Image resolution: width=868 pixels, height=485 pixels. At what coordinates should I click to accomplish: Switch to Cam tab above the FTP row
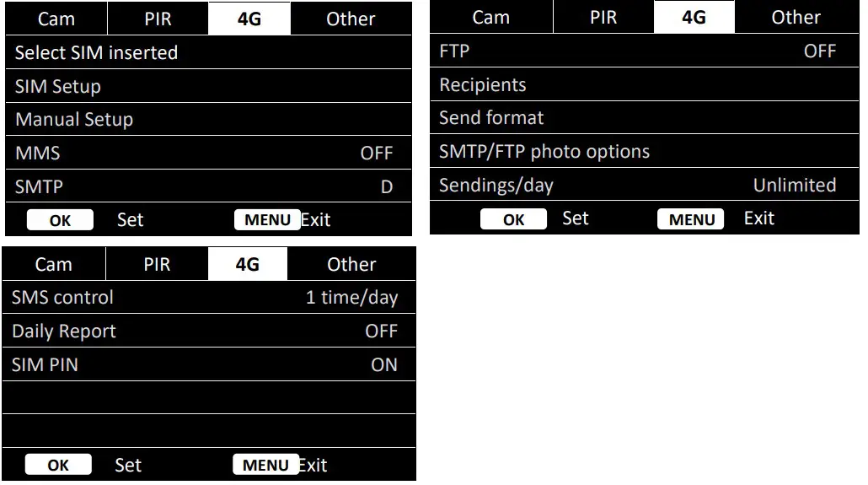tap(491, 18)
